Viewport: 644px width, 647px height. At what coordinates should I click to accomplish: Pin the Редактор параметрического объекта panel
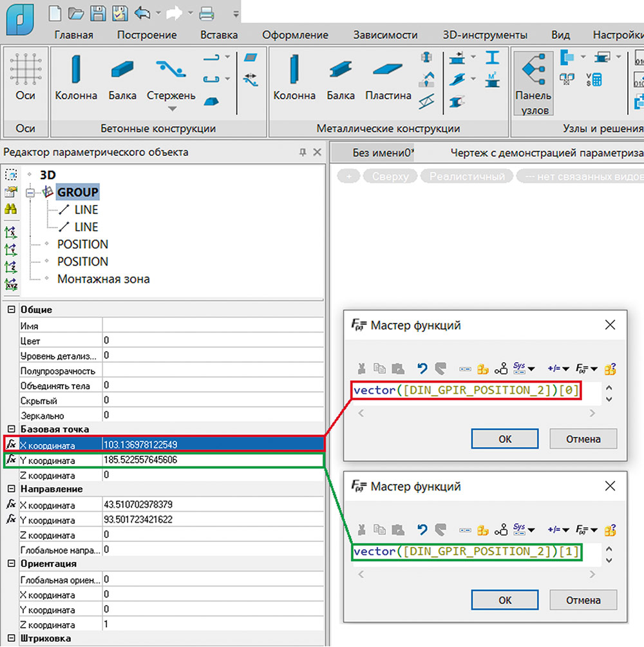pos(302,152)
